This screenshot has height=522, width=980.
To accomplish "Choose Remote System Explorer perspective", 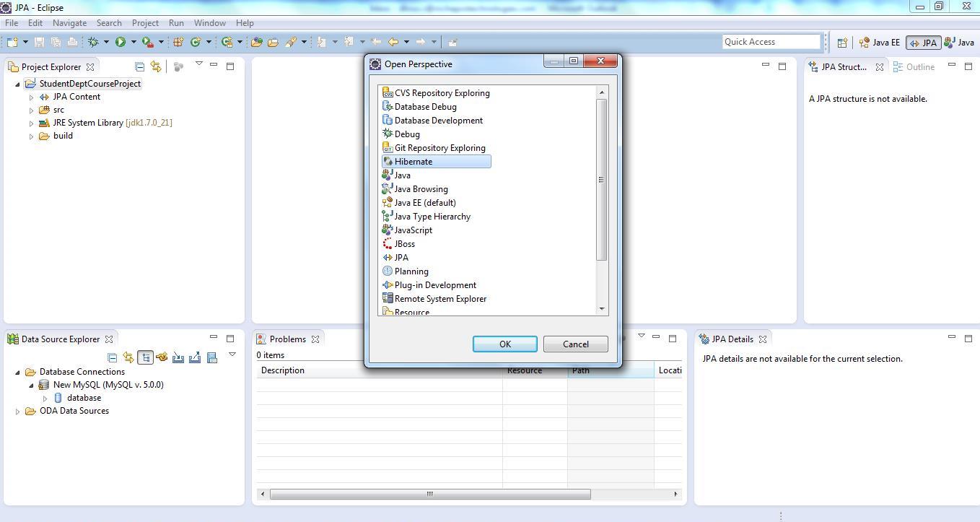I will (434, 299).
